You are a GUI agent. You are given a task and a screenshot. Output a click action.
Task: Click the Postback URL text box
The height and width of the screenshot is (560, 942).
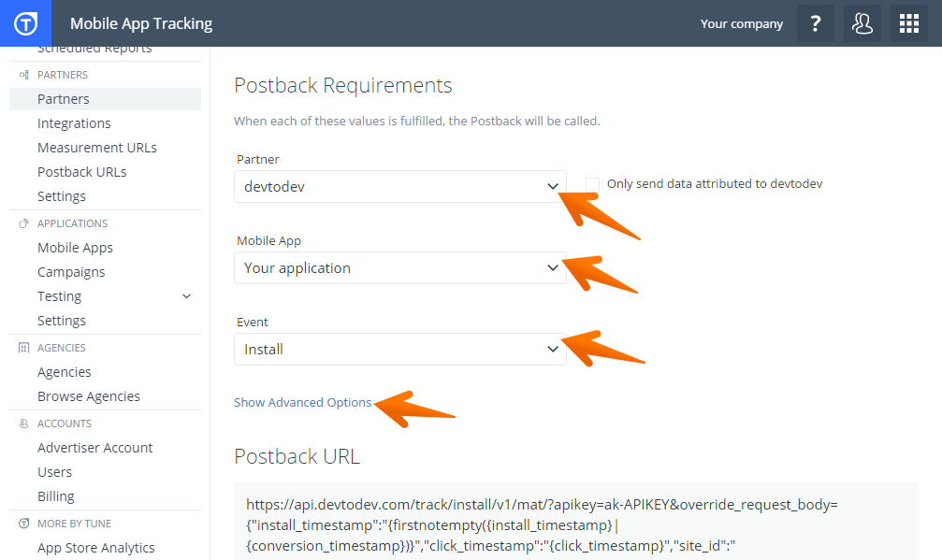tap(575, 522)
